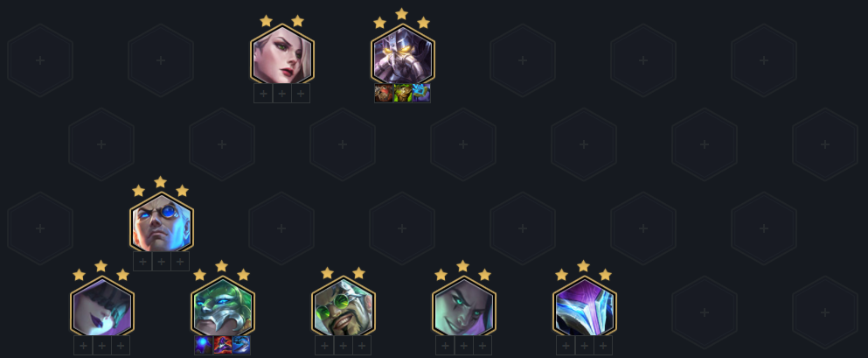This screenshot has height=358, width=868.
Task: Click the blue orb item on green-haired champion
Action: tap(204, 345)
